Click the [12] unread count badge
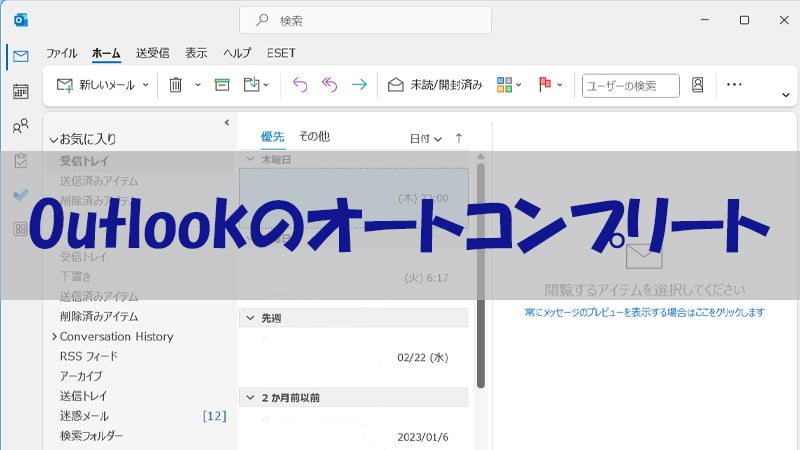Screen dimensions: 800x450 click(214, 416)
